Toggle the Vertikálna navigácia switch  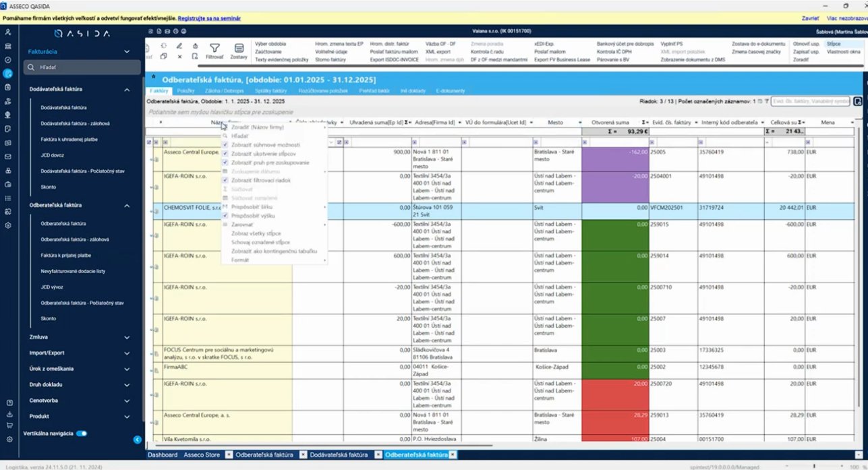pos(82,434)
